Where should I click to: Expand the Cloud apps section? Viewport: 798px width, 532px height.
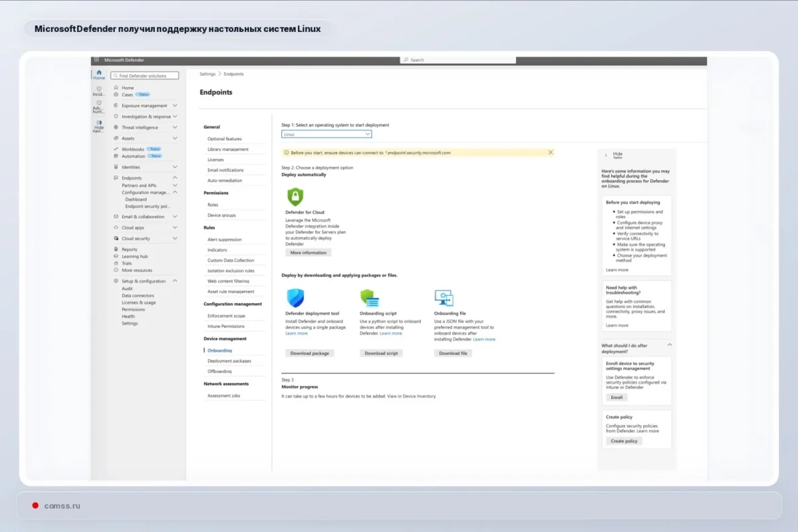pyautogui.click(x=175, y=227)
